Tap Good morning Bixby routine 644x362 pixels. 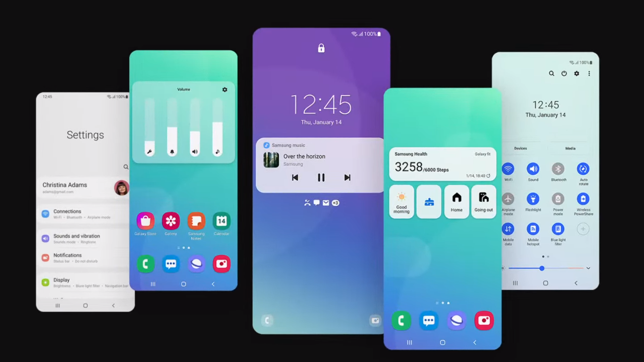401,202
